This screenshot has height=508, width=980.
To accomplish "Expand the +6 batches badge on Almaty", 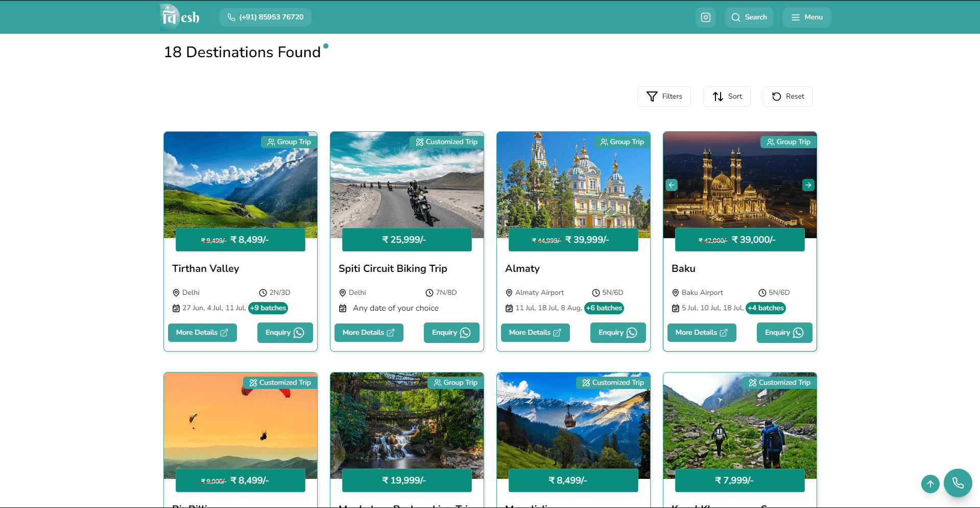I will click(x=604, y=308).
